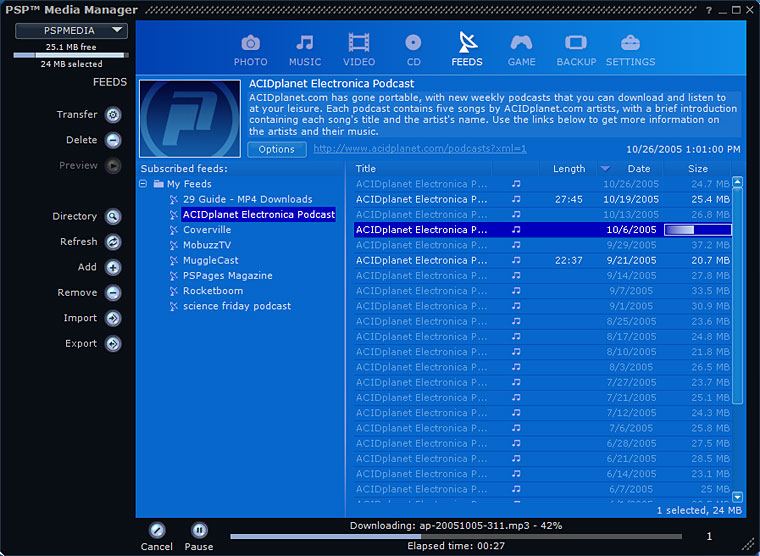Open Directory with magnifier icon
Viewport: 760px width, 556px height.
pyautogui.click(x=113, y=217)
